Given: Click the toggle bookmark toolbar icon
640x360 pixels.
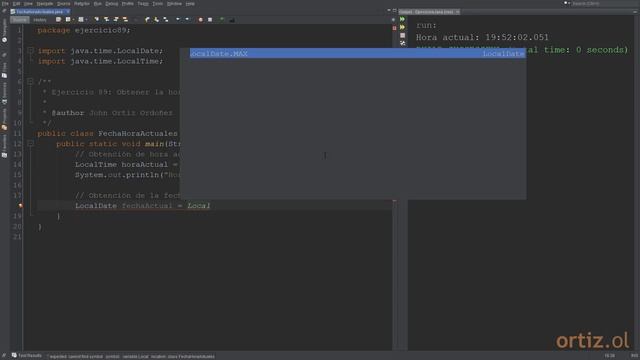Looking at the screenshot, I should (x=166, y=19).
